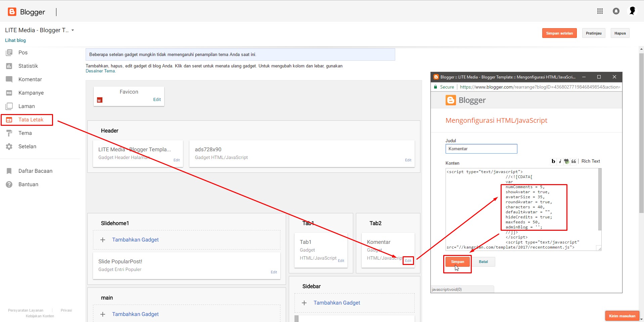Open Laman in the sidebar
Screen dimensions: 644x322
[x=27, y=106]
